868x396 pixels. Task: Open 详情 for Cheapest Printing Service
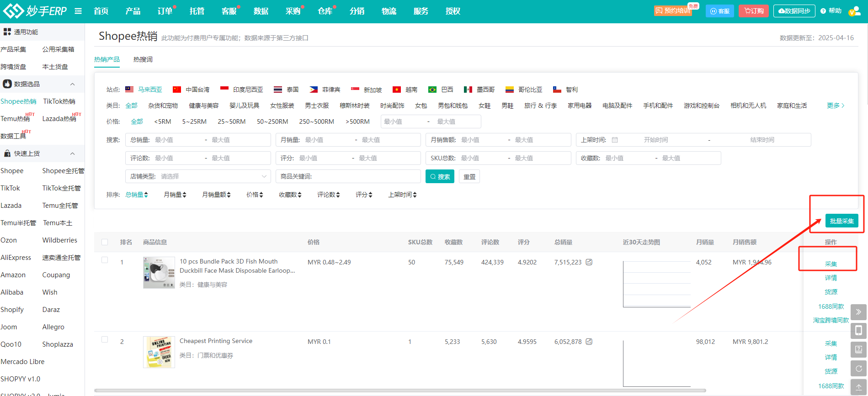click(x=831, y=357)
